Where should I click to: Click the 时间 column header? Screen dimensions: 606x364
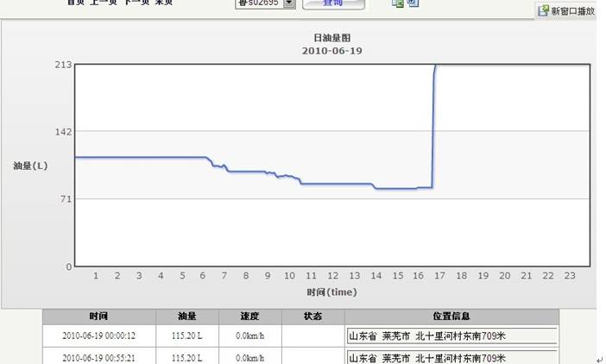[99, 317]
